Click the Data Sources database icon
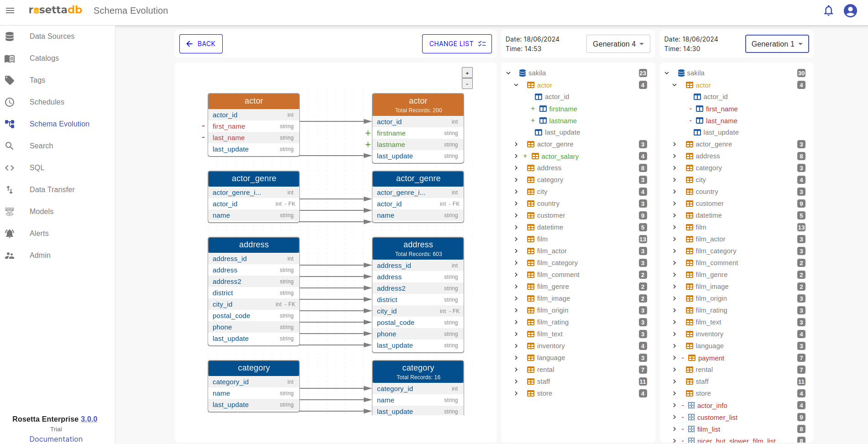The height and width of the screenshot is (444, 868). [x=10, y=37]
